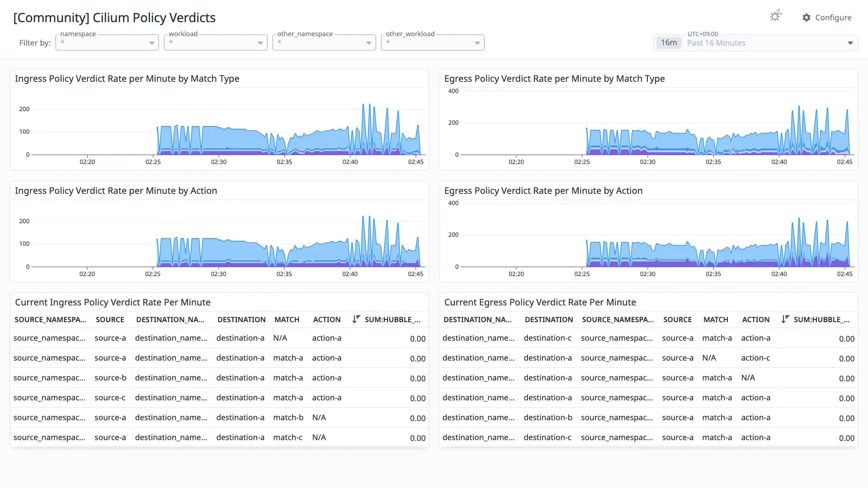Click ACTION column header in ingress table
This screenshot has height=488, width=868.
(x=327, y=319)
